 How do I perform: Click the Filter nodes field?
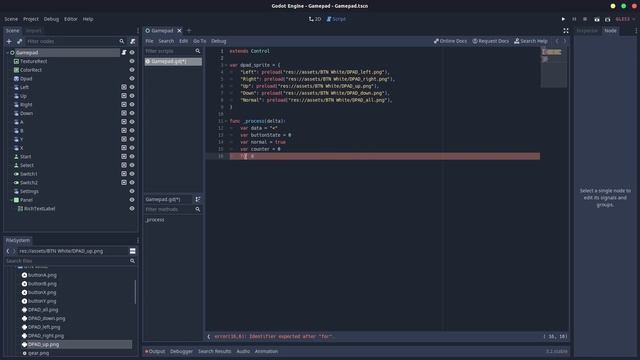(x=76, y=41)
